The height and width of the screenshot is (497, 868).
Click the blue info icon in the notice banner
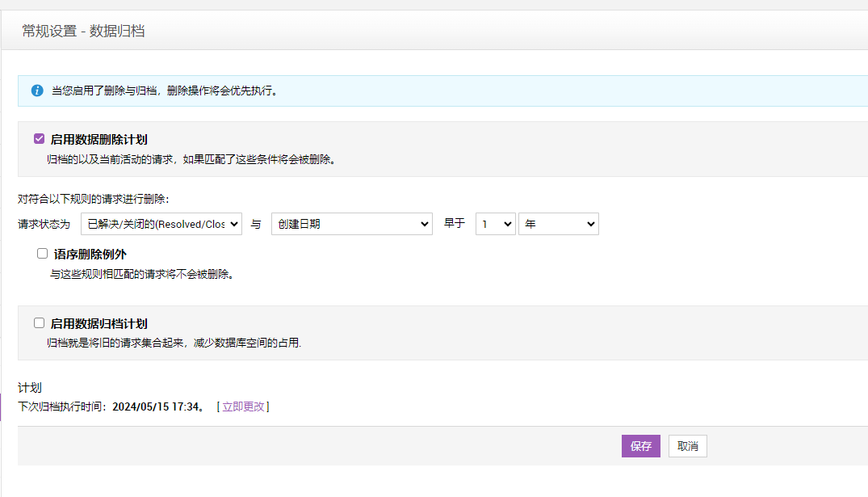coord(37,91)
